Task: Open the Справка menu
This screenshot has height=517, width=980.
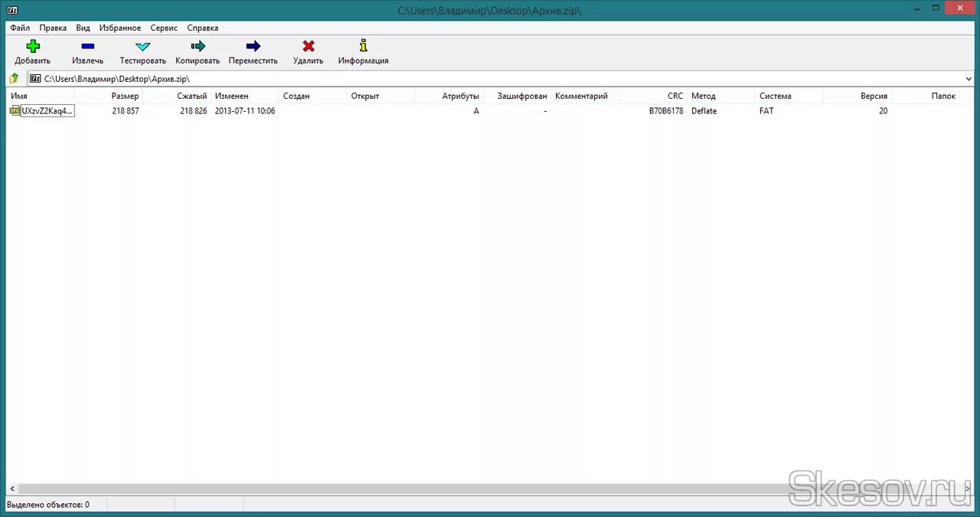Action: click(203, 28)
